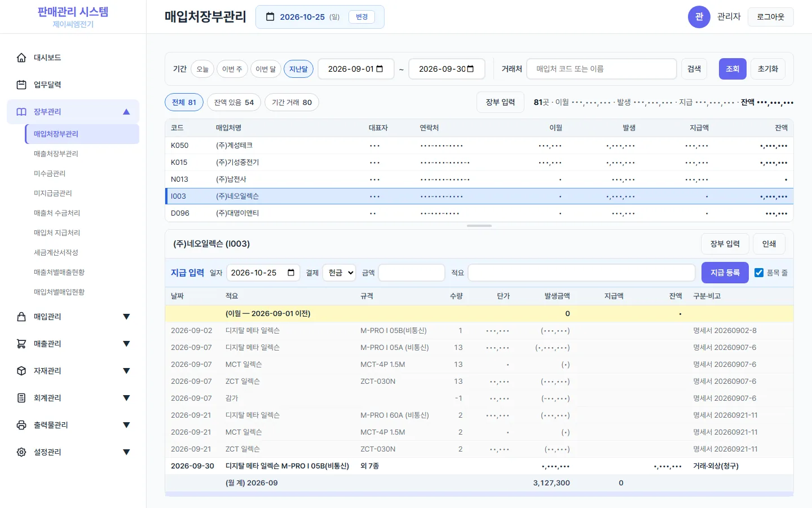
Task: Expand the 회계관리 menu arrow
Action: click(126, 398)
